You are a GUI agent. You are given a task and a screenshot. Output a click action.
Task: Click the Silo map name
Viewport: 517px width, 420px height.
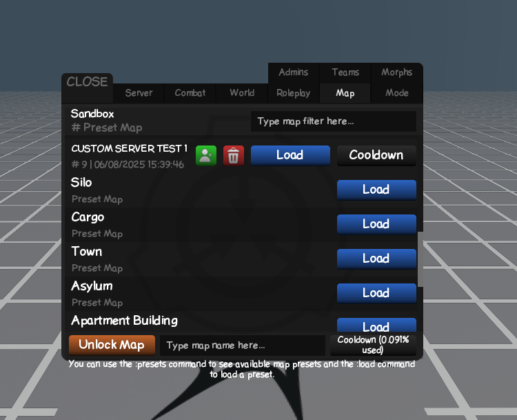point(81,183)
